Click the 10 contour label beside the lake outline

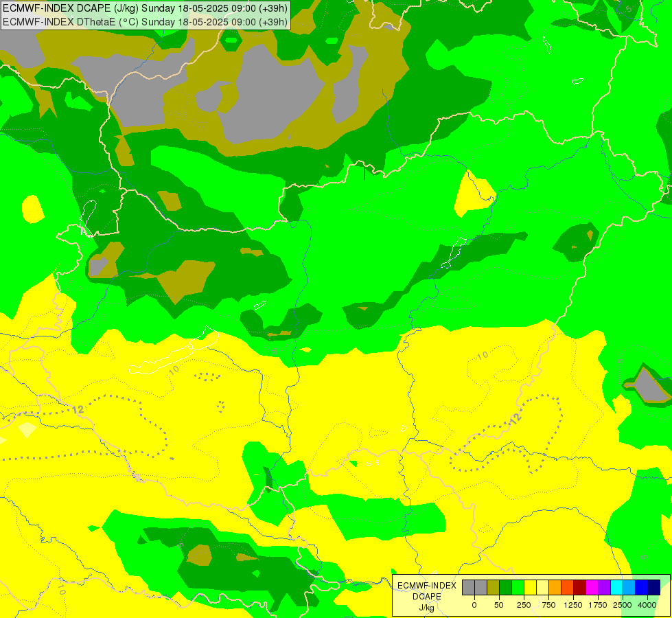pos(174,369)
